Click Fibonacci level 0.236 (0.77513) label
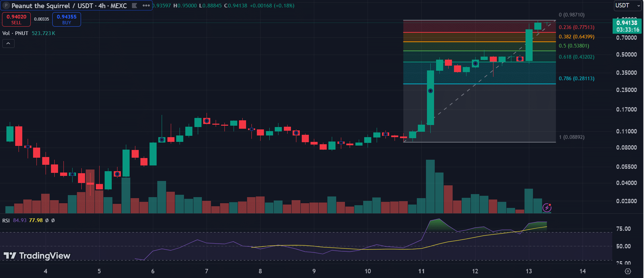The image size is (644, 278). [576, 27]
